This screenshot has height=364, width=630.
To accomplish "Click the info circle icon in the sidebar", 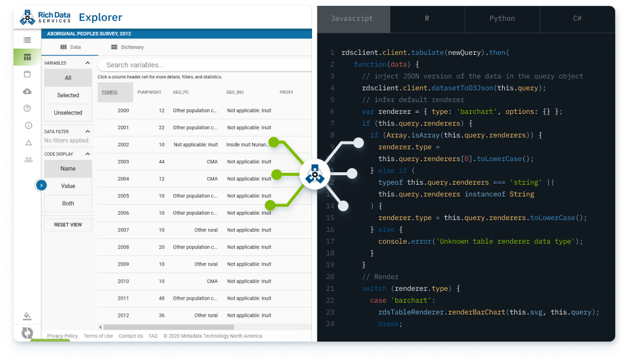I will click(x=28, y=126).
